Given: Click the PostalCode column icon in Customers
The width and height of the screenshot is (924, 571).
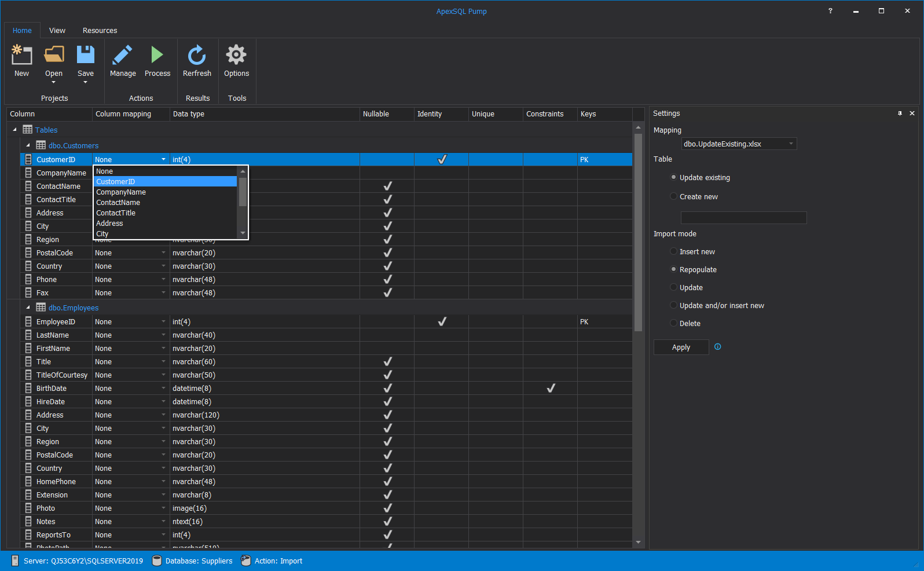Looking at the screenshot, I should coord(28,252).
